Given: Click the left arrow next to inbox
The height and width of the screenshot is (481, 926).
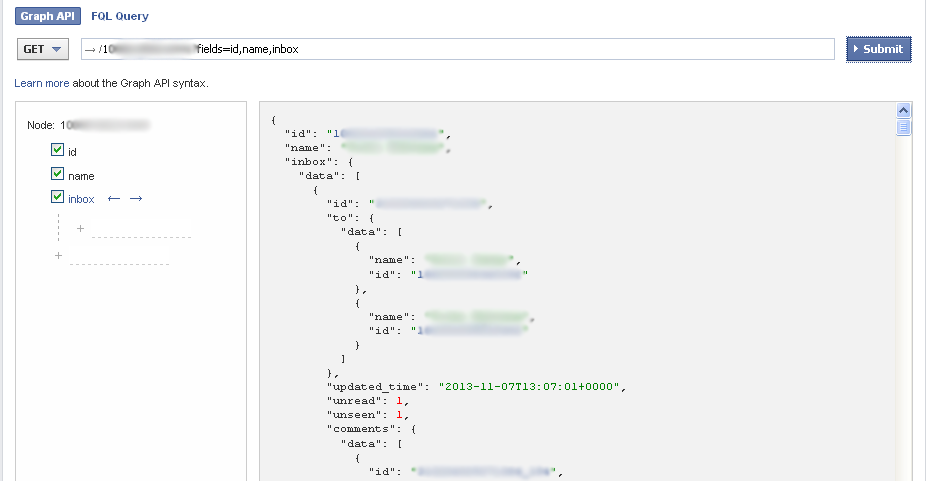Looking at the screenshot, I should (114, 199).
